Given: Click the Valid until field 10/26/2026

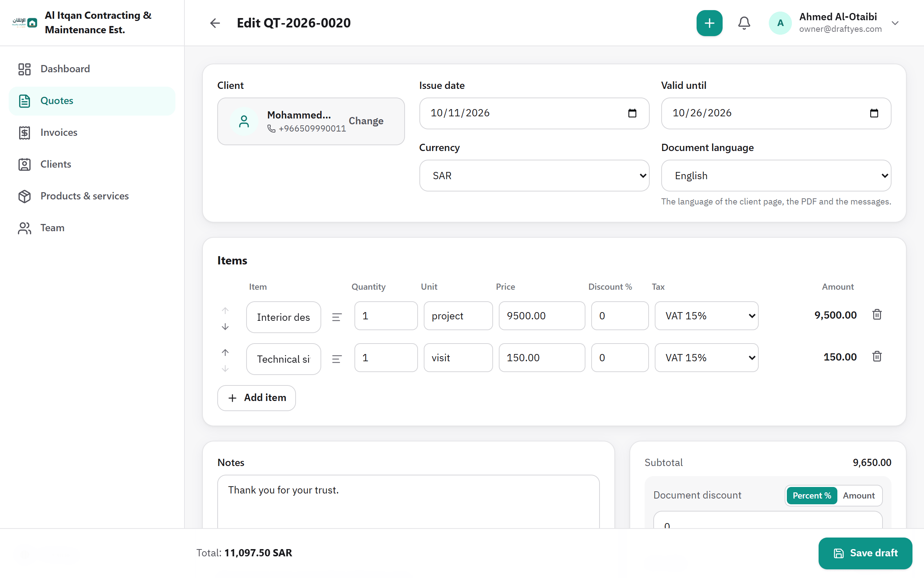Looking at the screenshot, I should tap(776, 113).
